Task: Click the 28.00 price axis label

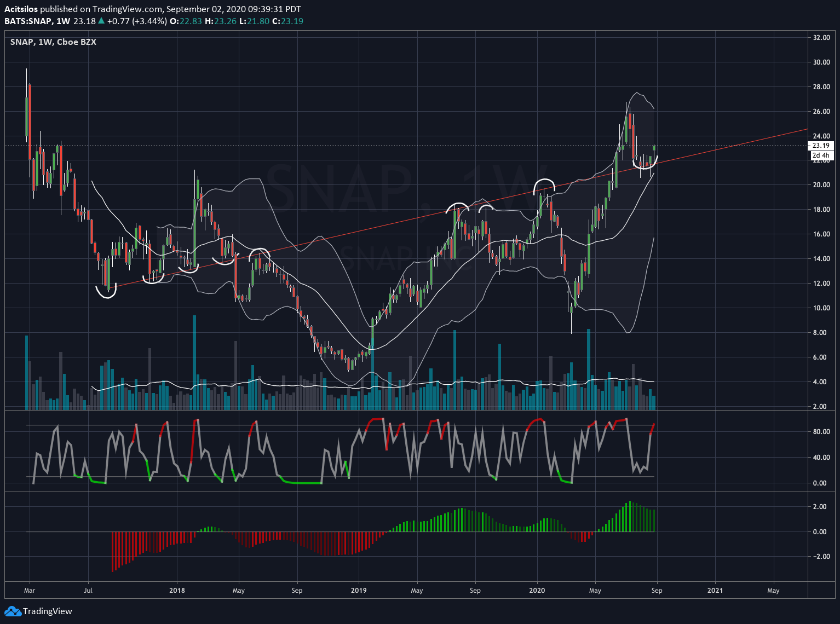Action: pos(821,87)
